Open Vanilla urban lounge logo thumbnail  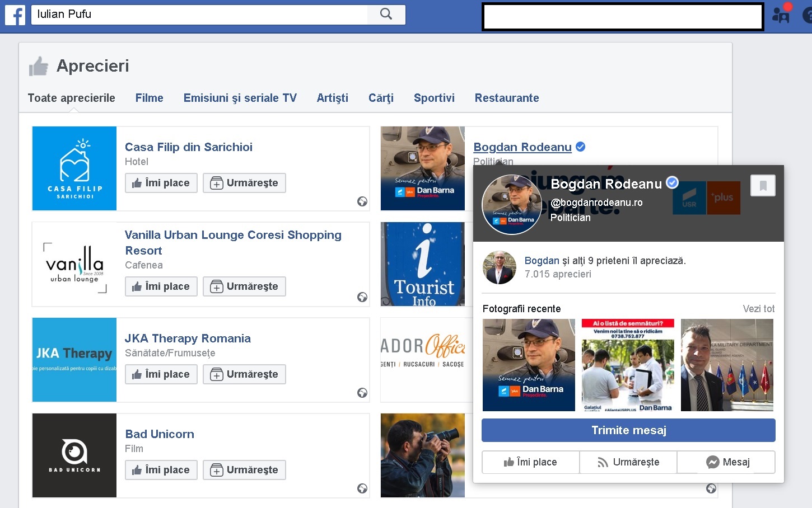(74, 264)
